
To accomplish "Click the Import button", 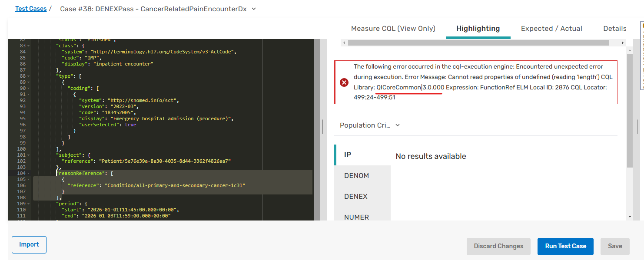I will [29, 245].
